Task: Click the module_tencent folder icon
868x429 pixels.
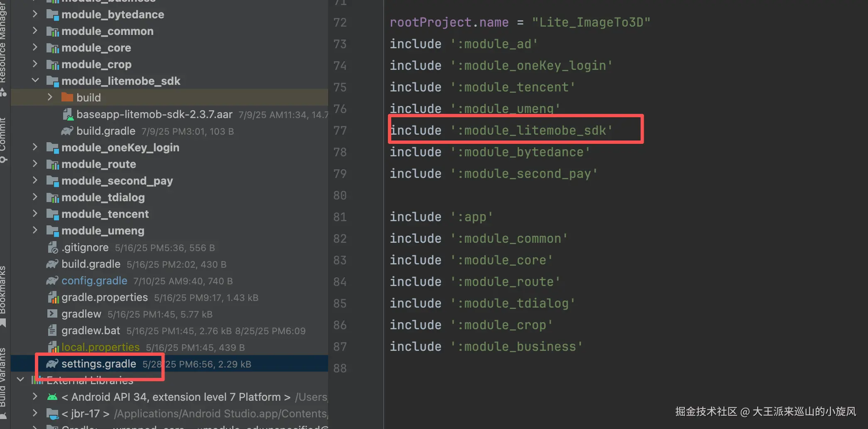Action: [52, 214]
